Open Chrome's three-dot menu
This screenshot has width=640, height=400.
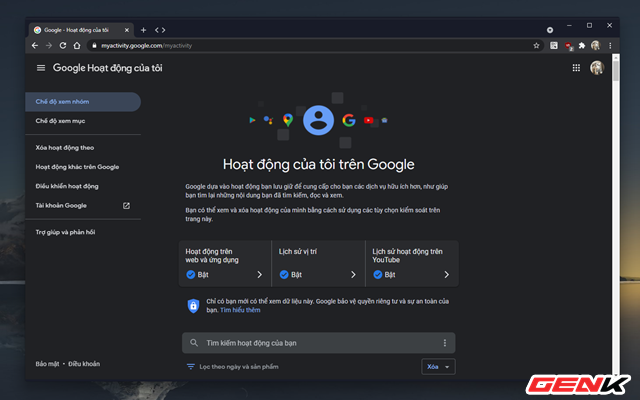(610, 46)
